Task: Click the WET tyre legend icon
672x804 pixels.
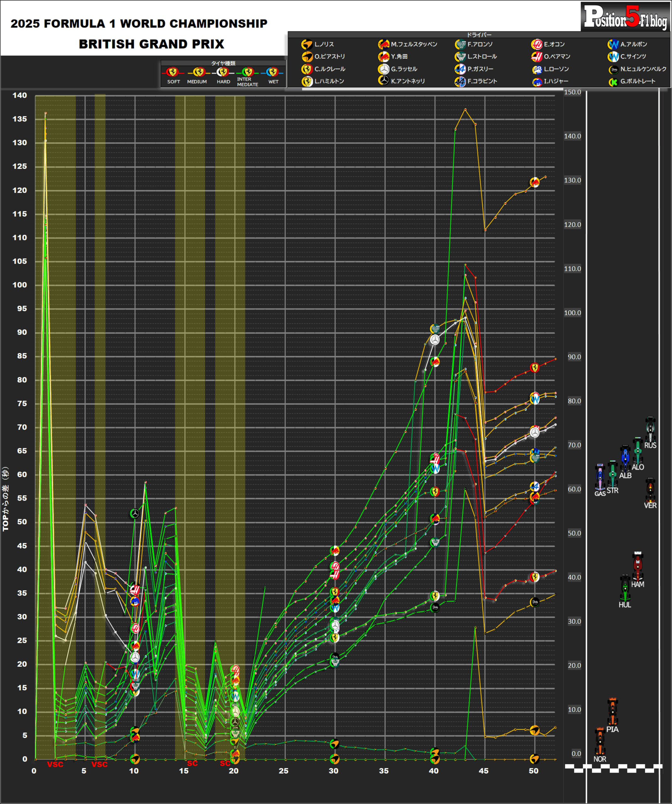Action: pos(272,72)
